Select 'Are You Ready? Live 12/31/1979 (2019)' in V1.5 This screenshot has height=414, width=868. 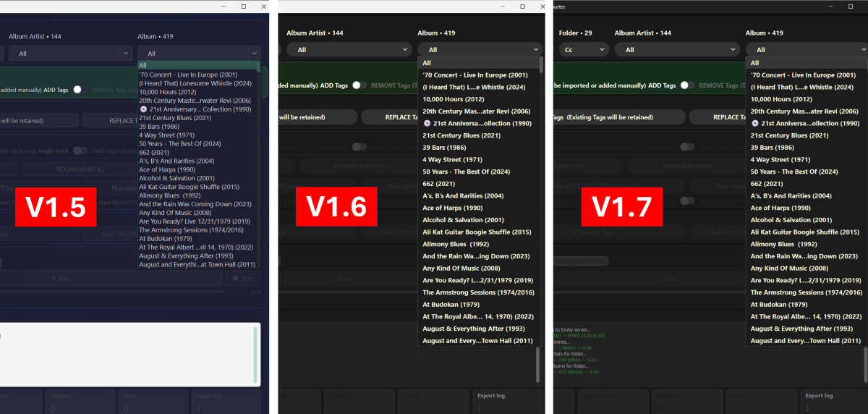[197, 221]
